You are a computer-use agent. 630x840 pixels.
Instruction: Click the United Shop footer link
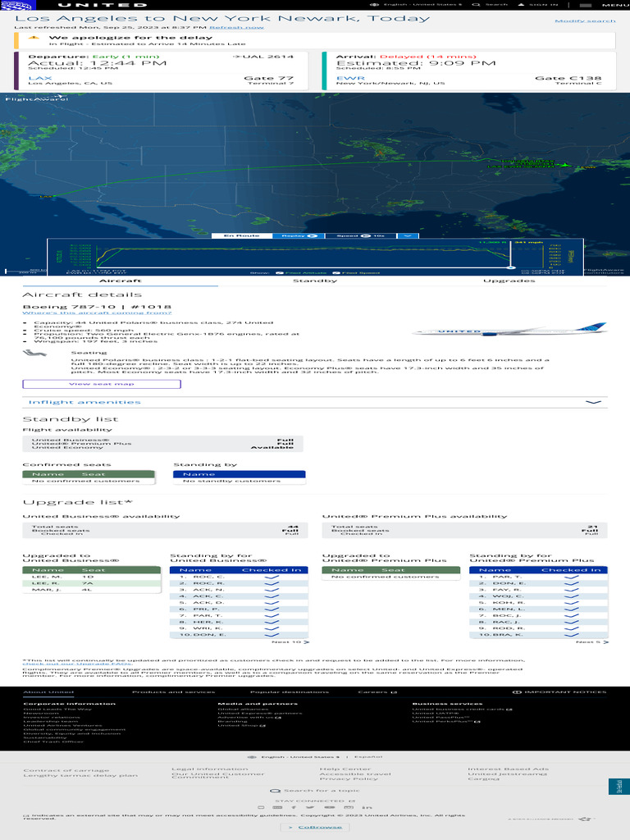click(241, 725)
